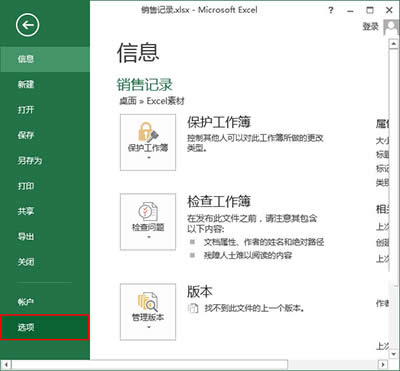Screen dimensions: 400x371
Task: Choose 新建 from the backstage menu
Action: tap(45, 85)
